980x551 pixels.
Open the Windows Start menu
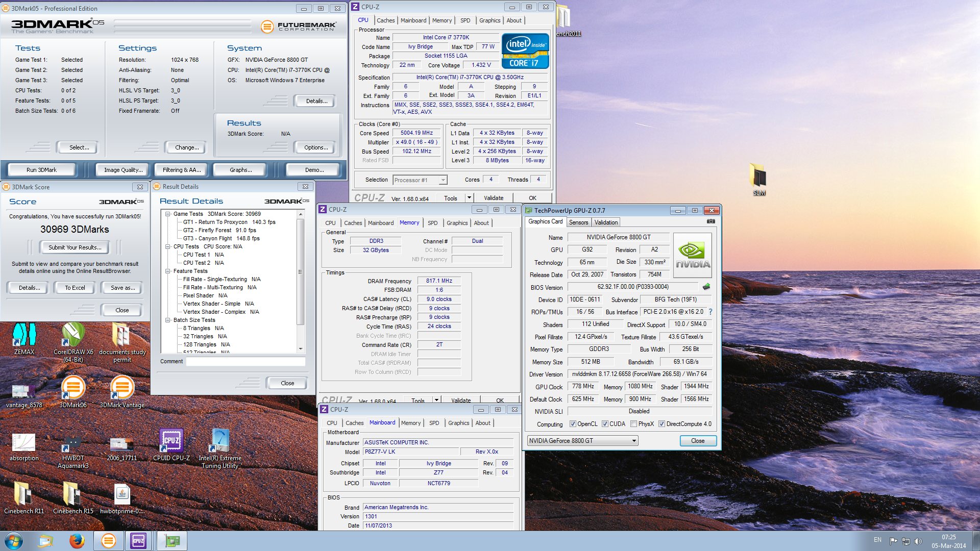pos(14,541)
